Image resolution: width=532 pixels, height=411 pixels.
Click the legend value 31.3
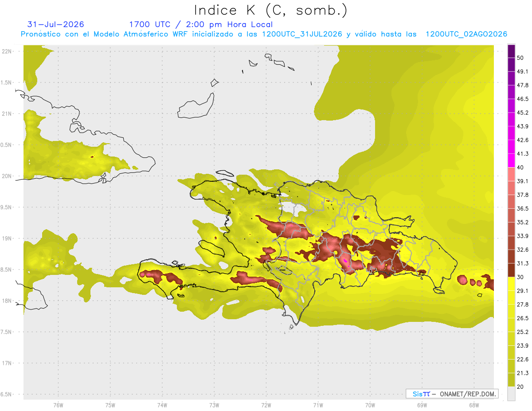click(523, 263)
